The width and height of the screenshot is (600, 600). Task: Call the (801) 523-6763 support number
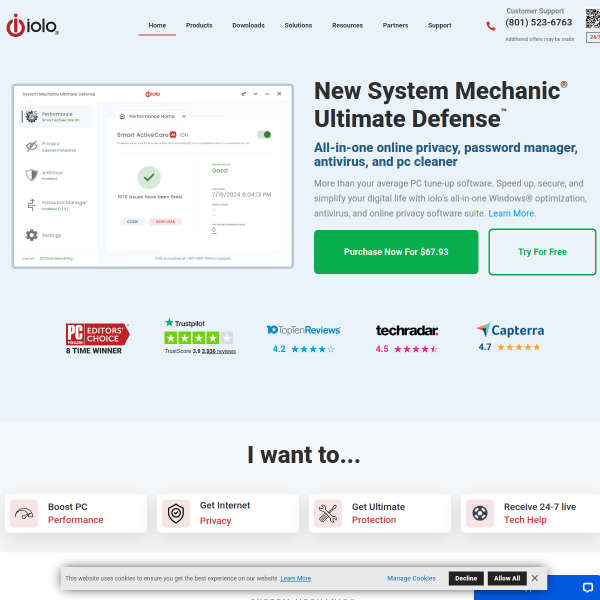(x=538, y=23)
